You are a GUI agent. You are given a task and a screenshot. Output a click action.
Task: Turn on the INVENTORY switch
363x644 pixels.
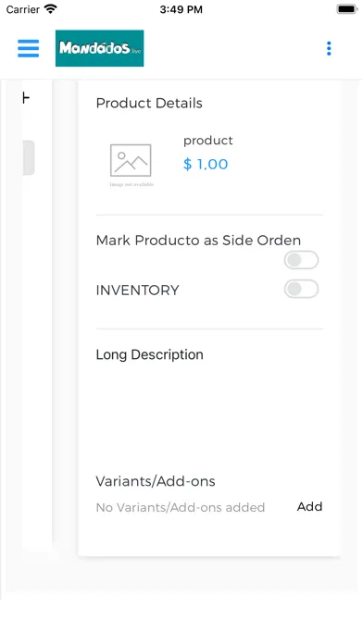tap(301, 289)
